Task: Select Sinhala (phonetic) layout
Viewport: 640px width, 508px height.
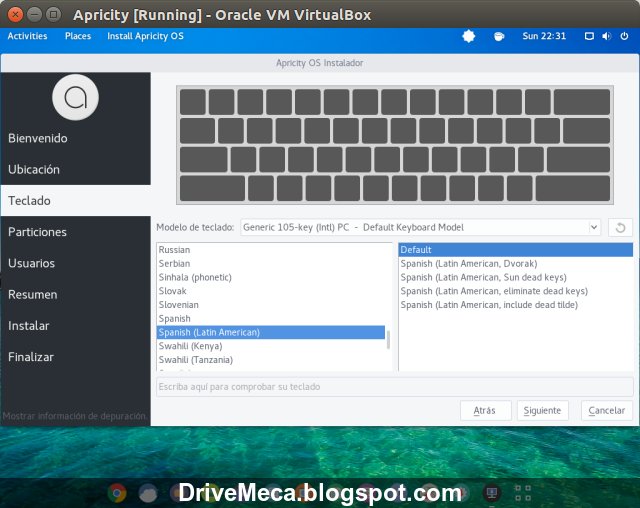Action: coord(271,277)
